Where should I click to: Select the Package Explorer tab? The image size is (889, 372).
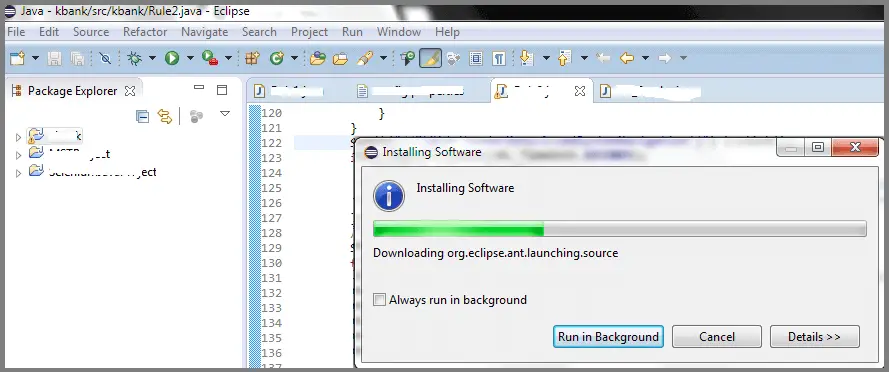[x=73, y=91]
